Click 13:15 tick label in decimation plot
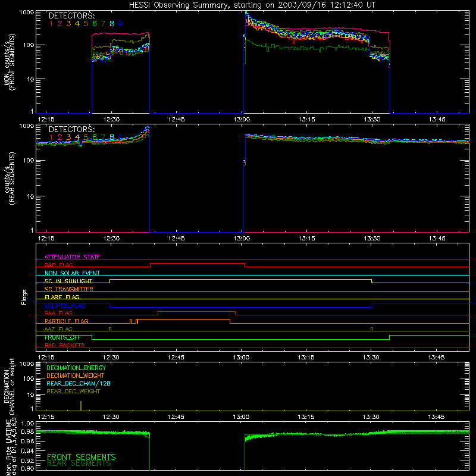Viewport: 476px width, 476px height. 306,417
